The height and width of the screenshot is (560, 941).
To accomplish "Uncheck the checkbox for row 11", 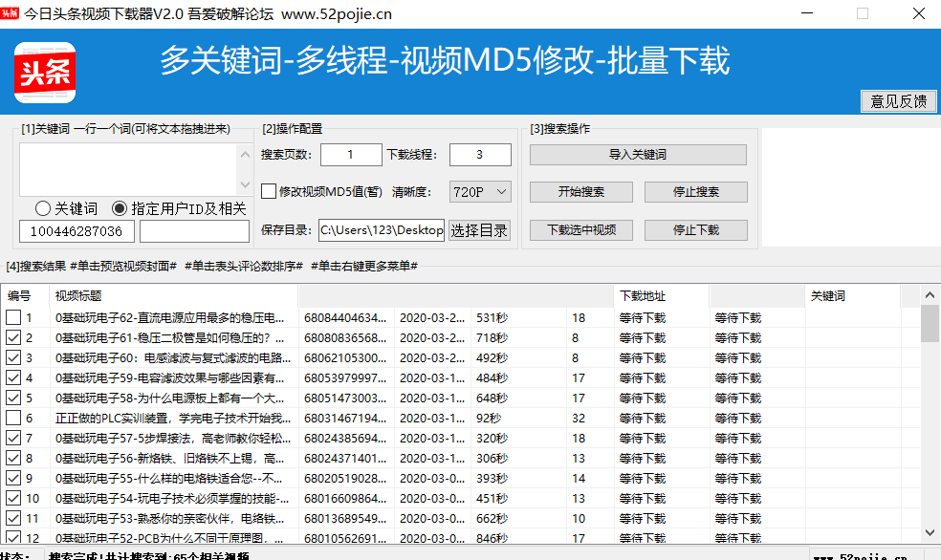I will tap(13, 518).
